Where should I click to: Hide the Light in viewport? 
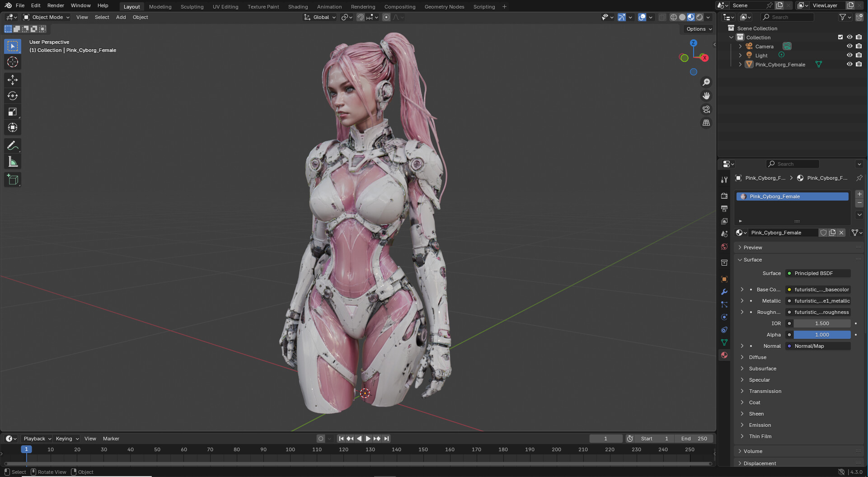click(849, 55)
